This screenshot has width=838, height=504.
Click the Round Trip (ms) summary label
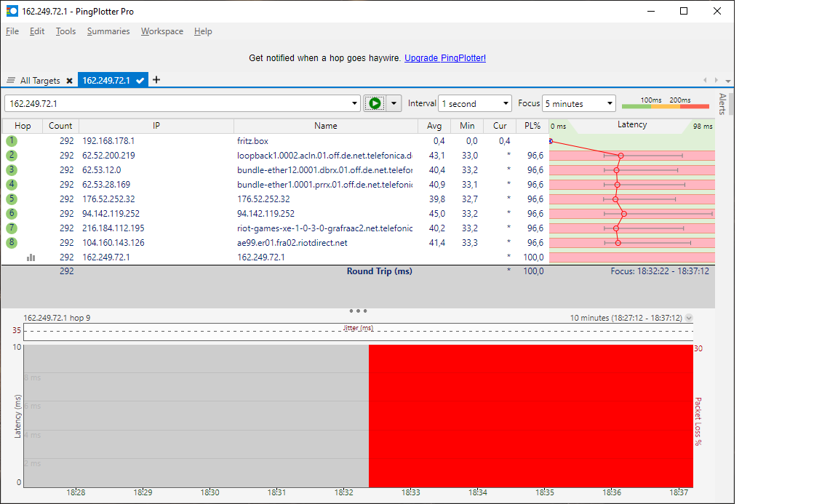[380, 271]
